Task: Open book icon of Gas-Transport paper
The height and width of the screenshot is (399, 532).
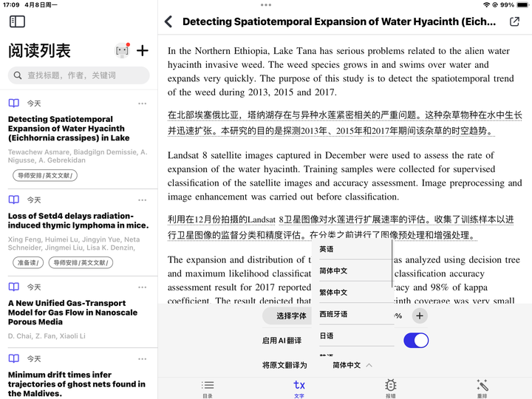Action: (14, 287)
